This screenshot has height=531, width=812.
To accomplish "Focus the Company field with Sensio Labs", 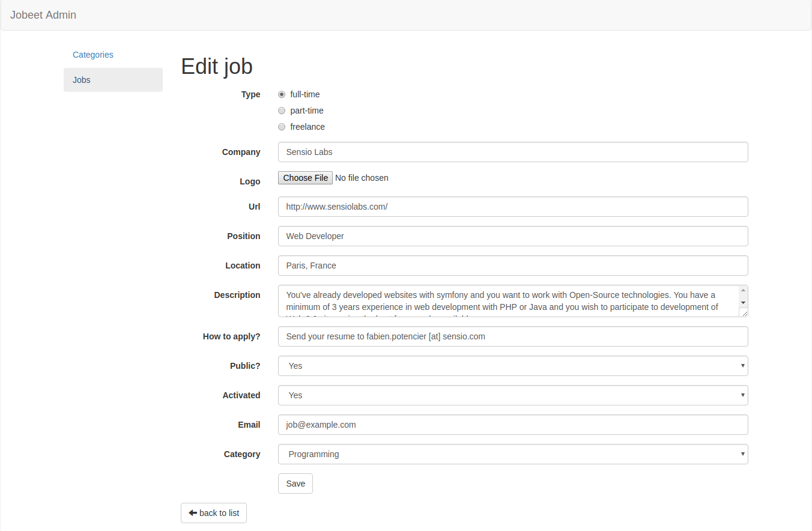I will 513,152.
